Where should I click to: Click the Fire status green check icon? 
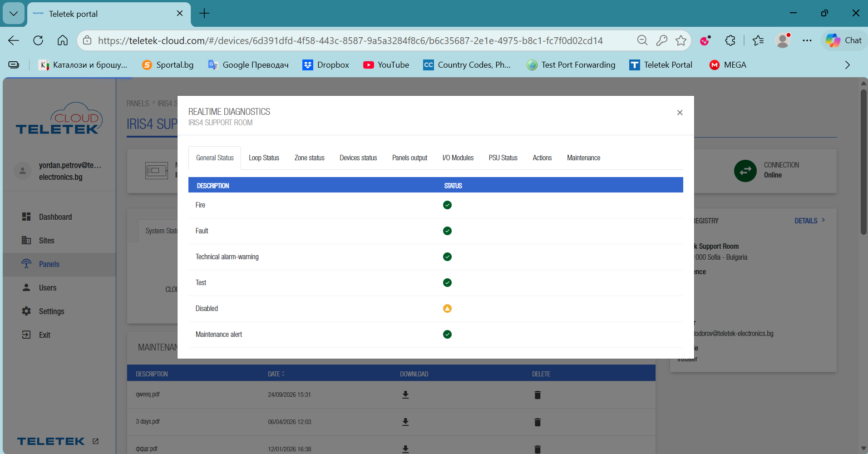click(x=447, y=205)
